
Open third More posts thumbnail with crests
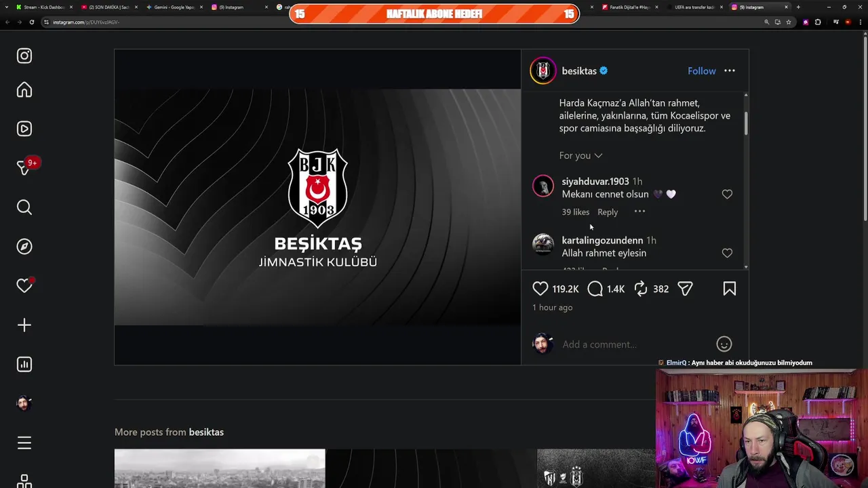coord(597,468)
